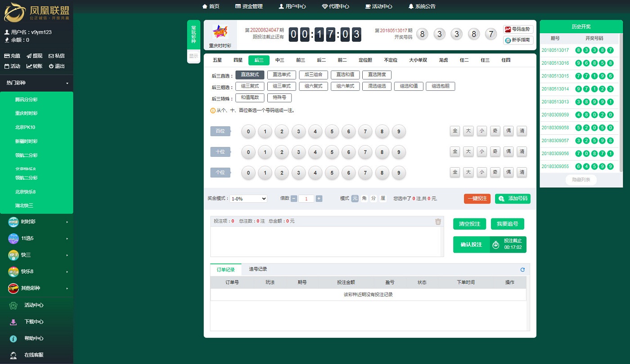Switch to the 追号记录 tab
Screen dimensions: 630x364
click(258, 269)
